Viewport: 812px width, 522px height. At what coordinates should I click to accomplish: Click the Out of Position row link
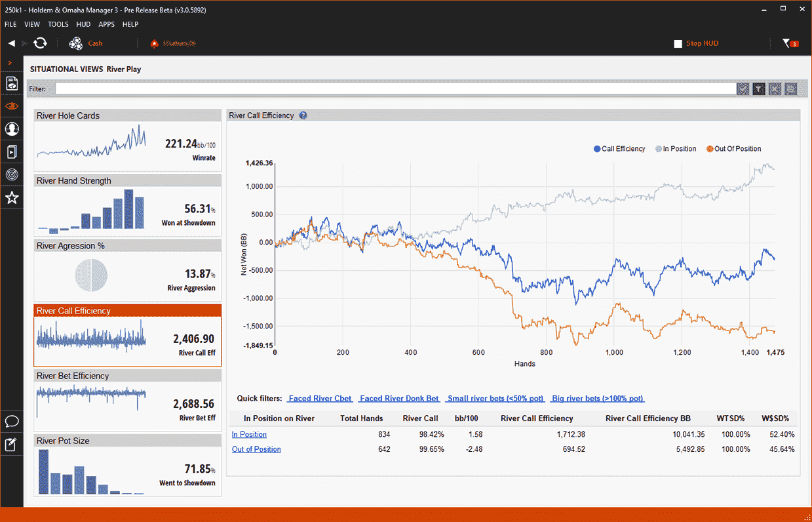[x=256, y=449]
